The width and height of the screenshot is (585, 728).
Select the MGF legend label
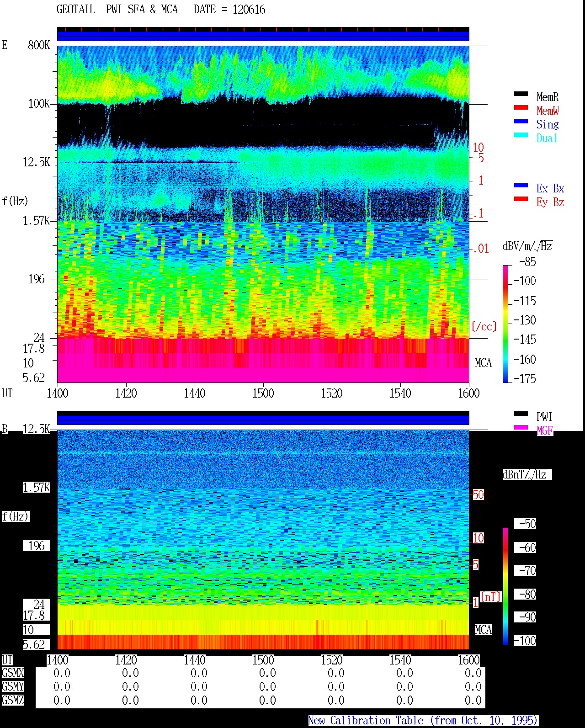(x=545, y=430)
